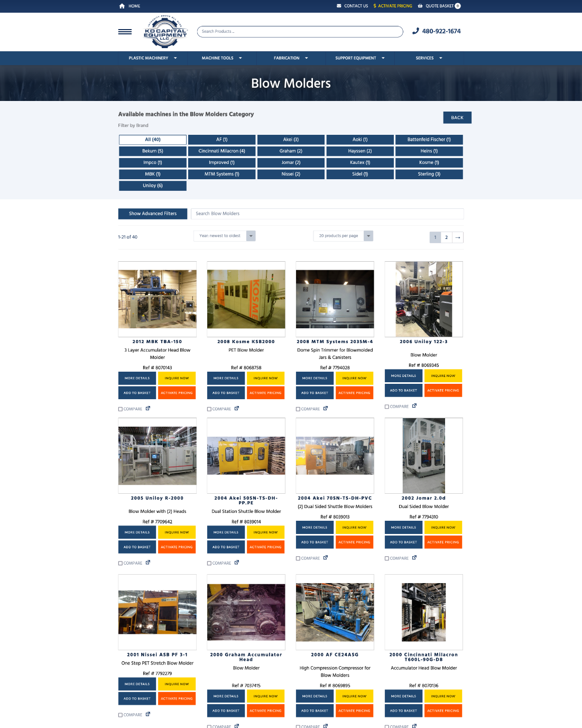The height and width of the screenshot is (728, 582).
Task: Show Advanced Filters panel
Action: click(153, 214)
